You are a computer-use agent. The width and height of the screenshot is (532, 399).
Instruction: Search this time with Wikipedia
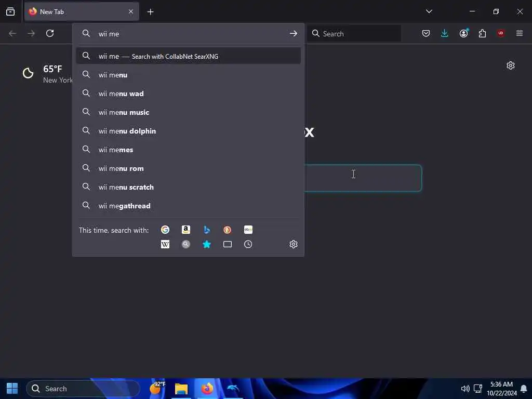pyautogui.click(x=165, y=244)
